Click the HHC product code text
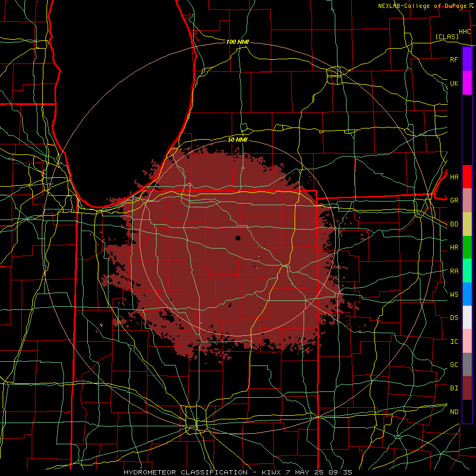The image size is (476, 476). pos(464,32)
